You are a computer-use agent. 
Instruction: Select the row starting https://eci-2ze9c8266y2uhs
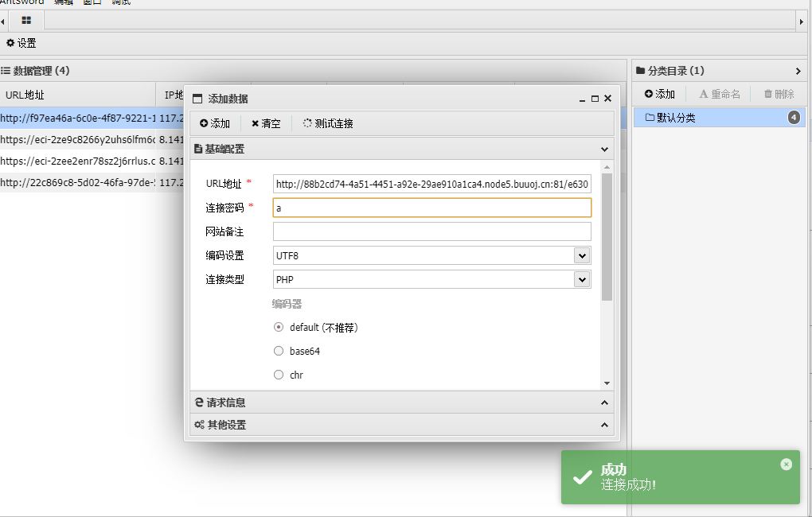[92, 139]
